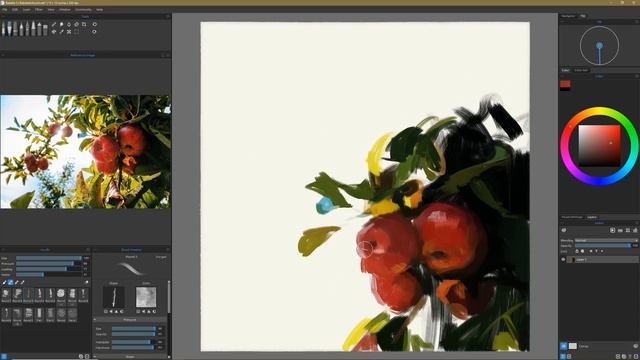640x360 pixels.
Task: Adjust the brush Loading slider
Action: (49, 269)
